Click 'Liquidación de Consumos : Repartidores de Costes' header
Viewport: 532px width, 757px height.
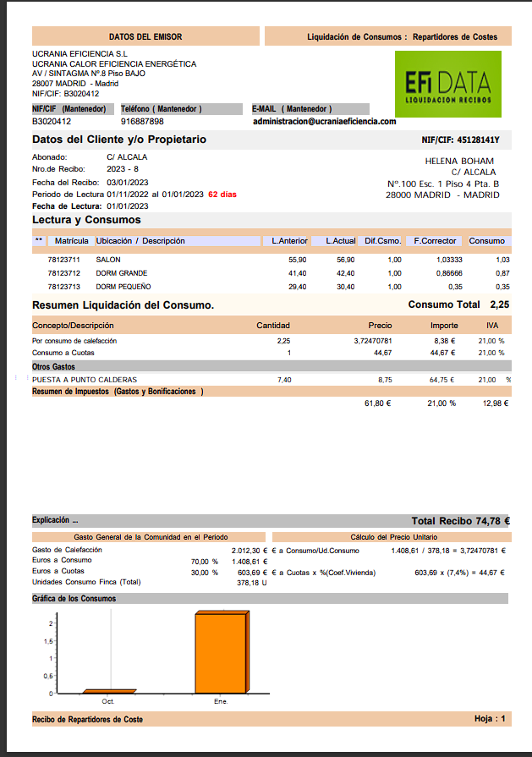[388, 36]
